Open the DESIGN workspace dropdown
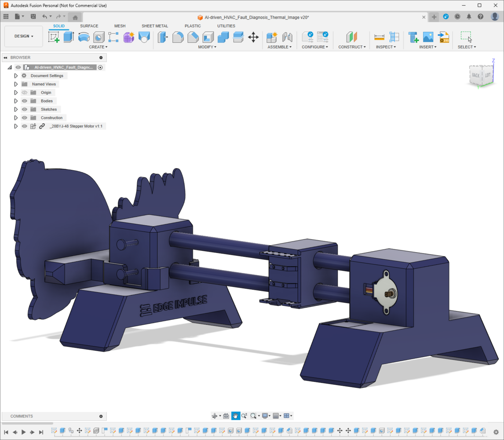504x440 pixels. point(24,37)
